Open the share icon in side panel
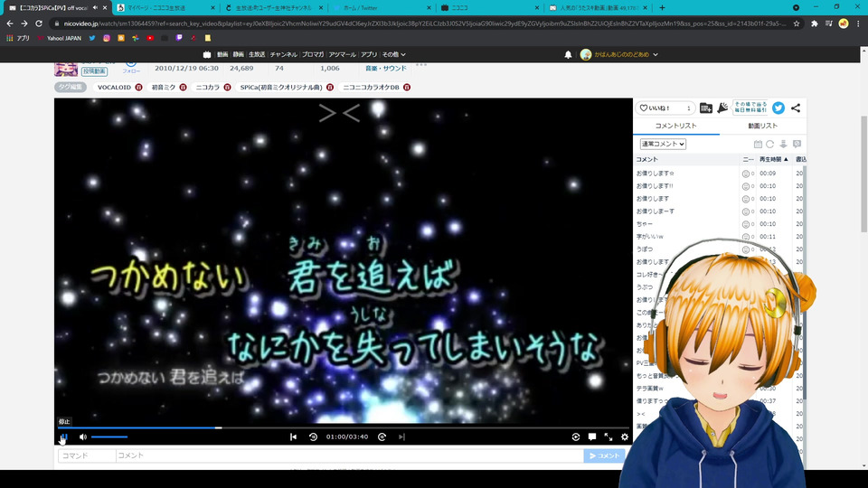This screenshot has width=868, height=488. click(796, 108)
